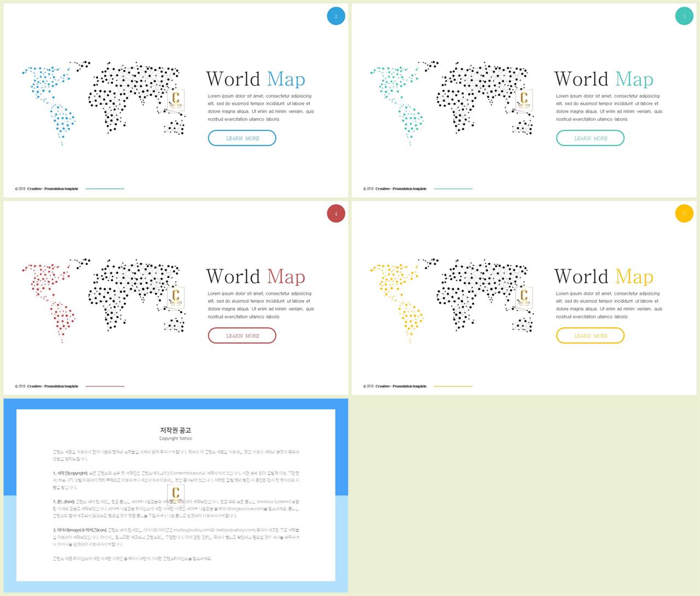Screen dimensions: 700x596
Task: Click the World Map title on the blue slide
Action: click(255, 79)
